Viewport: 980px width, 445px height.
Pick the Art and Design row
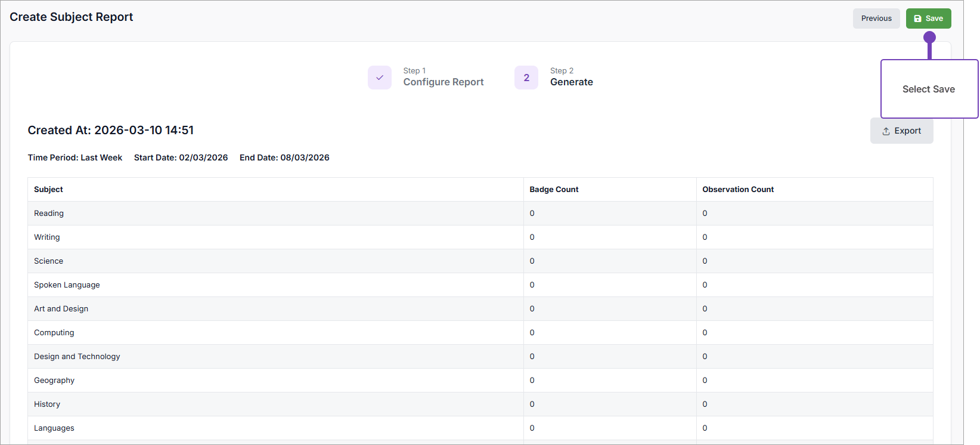click(61, 309)
